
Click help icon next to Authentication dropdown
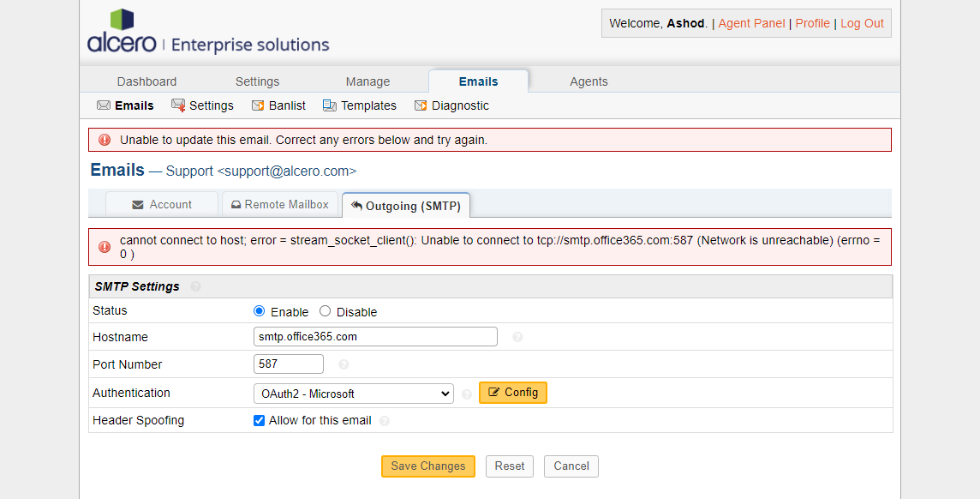pyautogui.click(x=467, y=394)
